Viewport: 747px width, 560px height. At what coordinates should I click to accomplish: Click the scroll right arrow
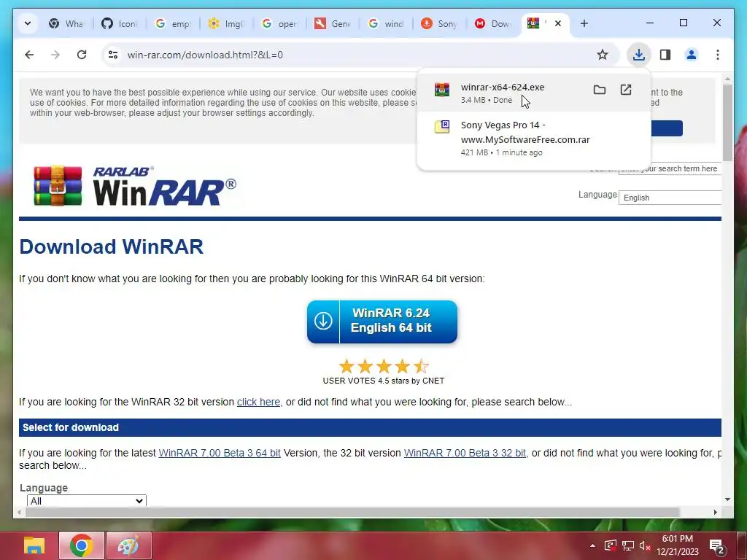pos(716,512)
